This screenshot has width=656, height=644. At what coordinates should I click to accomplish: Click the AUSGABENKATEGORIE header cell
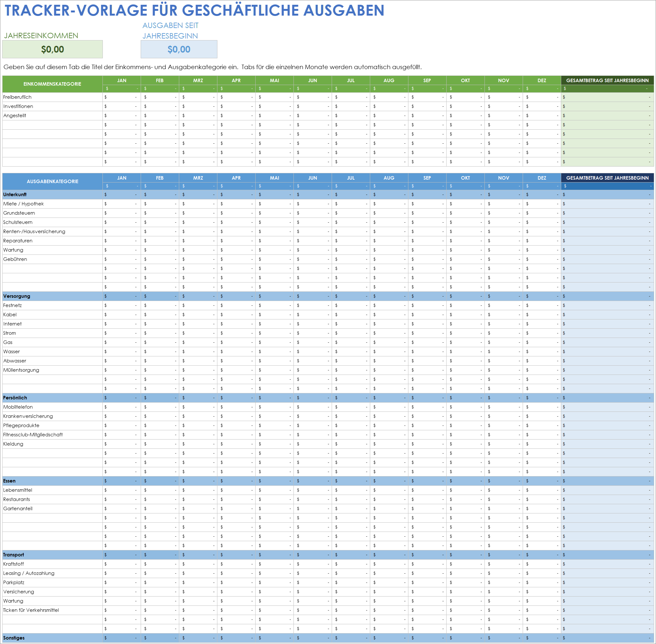point(53,182)
